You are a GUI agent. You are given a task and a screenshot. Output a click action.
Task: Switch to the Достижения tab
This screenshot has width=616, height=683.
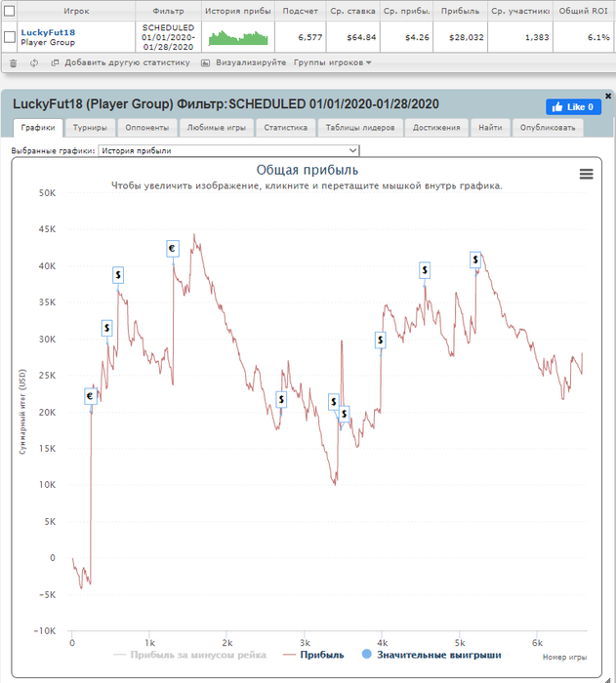click(x=436, y=128)
